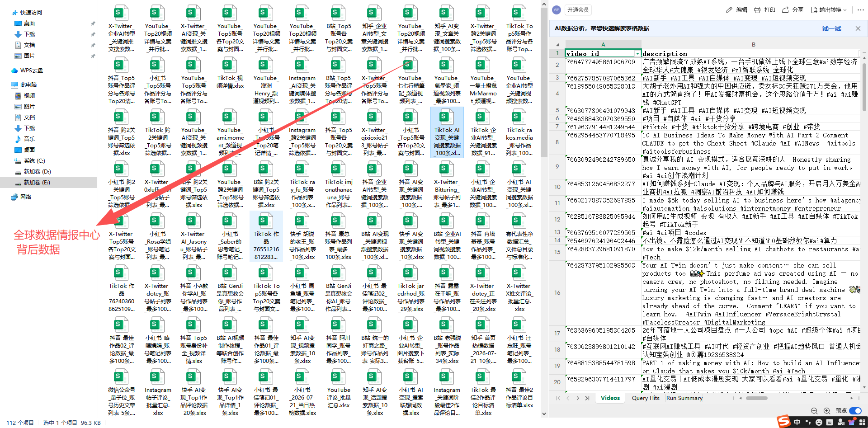Click row header 4 in the spreadsheet preview
This screenshot has width=868, height=428.
[x=557, y=94]
